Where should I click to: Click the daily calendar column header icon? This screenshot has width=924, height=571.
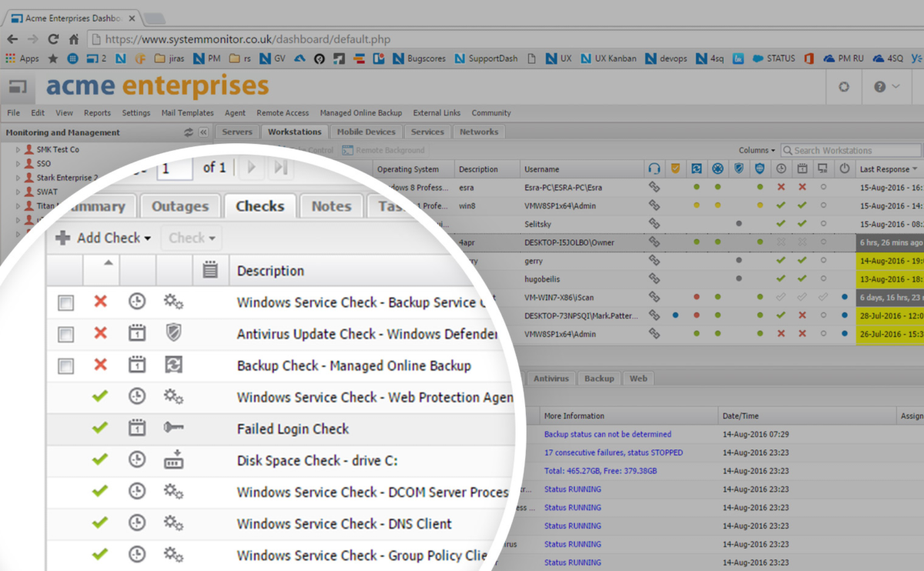coord(802,169)
